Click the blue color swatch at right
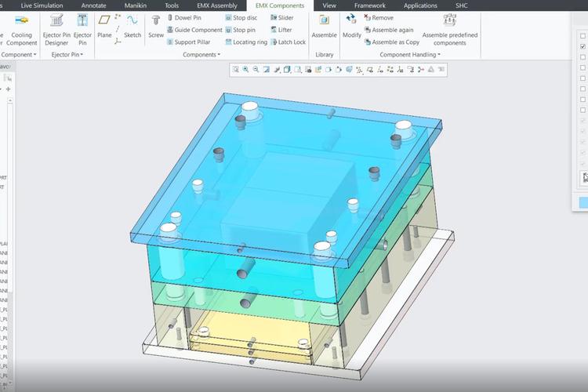 coord(583,202)
